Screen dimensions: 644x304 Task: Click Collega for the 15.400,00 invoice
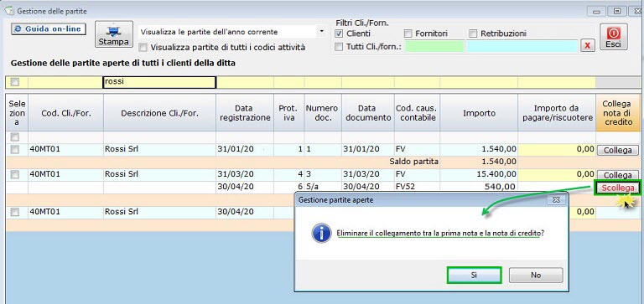(x=618, y=175)
